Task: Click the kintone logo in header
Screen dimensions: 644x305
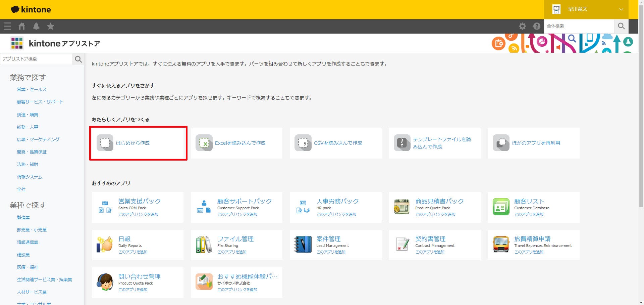Action: [31, 9]
